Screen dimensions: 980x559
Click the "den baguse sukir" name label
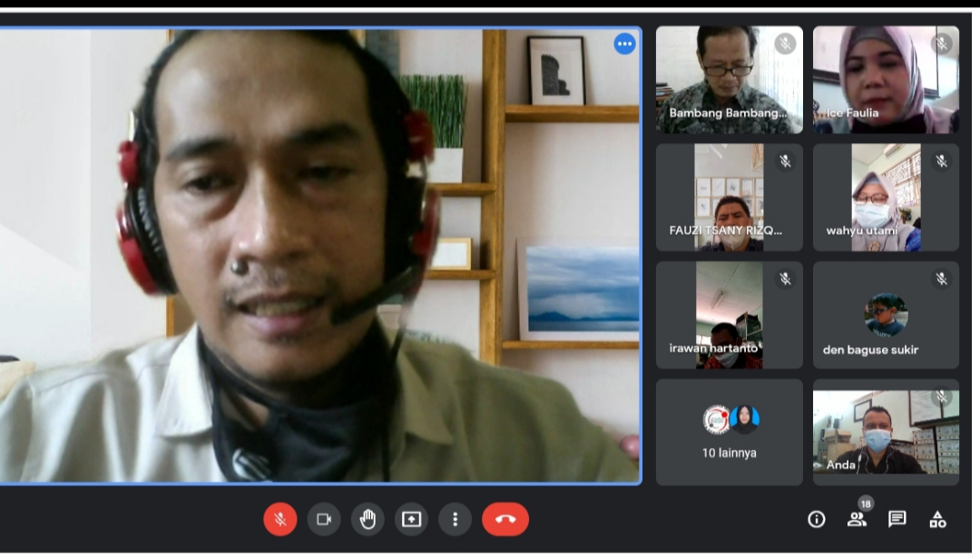pyautogui.click(x=870, y=349)
